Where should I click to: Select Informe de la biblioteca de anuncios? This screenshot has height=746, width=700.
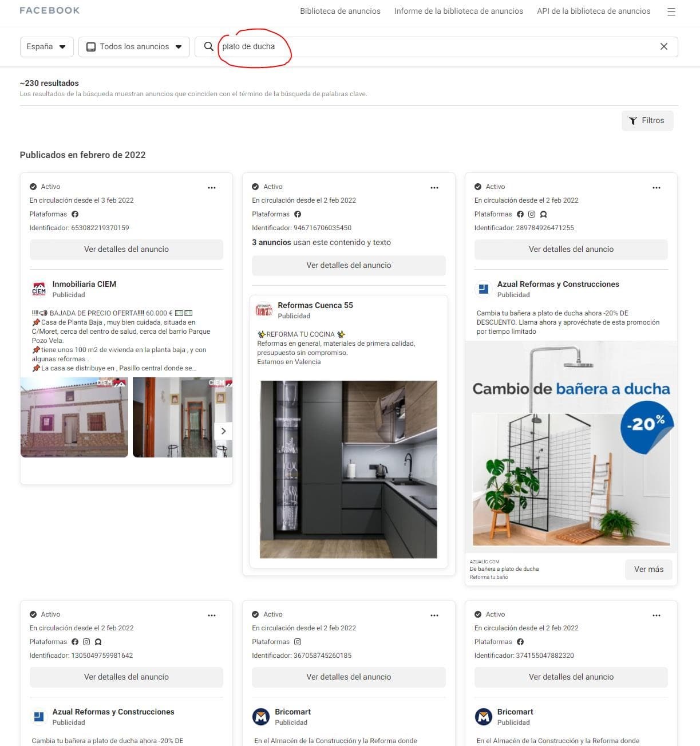pyautogui.click(x=458, y=11)
